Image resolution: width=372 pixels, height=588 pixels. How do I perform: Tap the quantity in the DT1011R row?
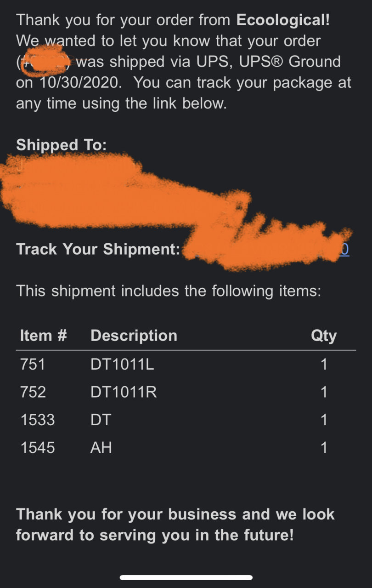(x=324, y=392)
